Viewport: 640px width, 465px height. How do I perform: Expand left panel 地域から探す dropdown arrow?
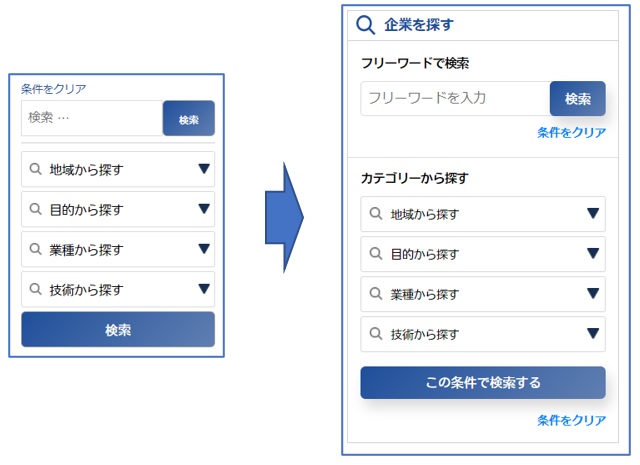204,169
